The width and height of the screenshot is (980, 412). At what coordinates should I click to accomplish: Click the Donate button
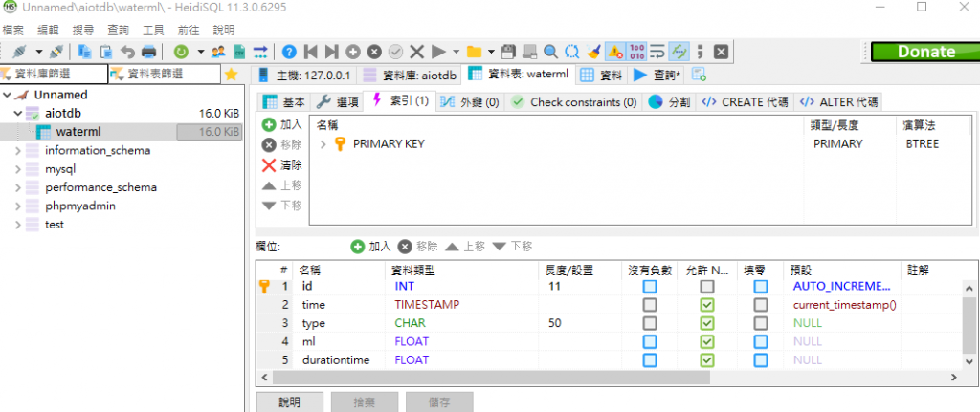pos(925,52)
